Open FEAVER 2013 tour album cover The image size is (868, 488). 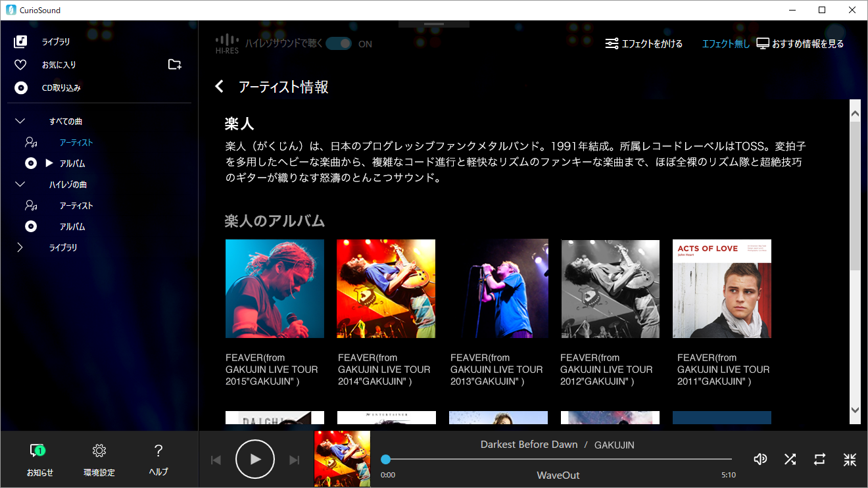(498, 289)
